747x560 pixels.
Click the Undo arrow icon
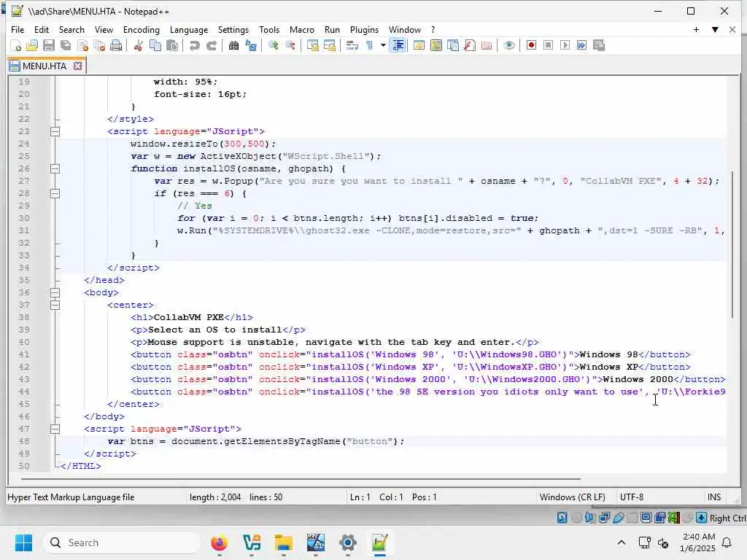(x=194, y=46)
